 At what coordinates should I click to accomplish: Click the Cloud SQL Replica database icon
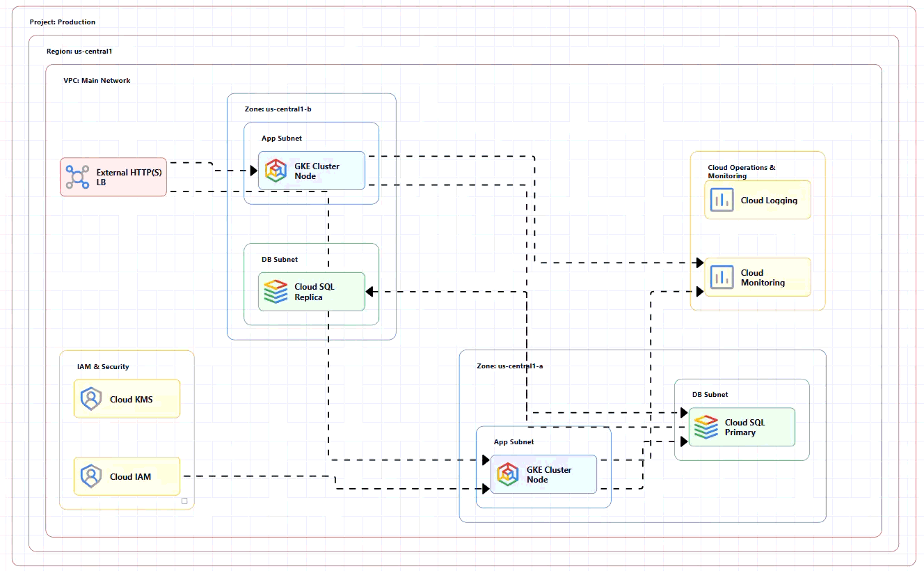point(276,292)
